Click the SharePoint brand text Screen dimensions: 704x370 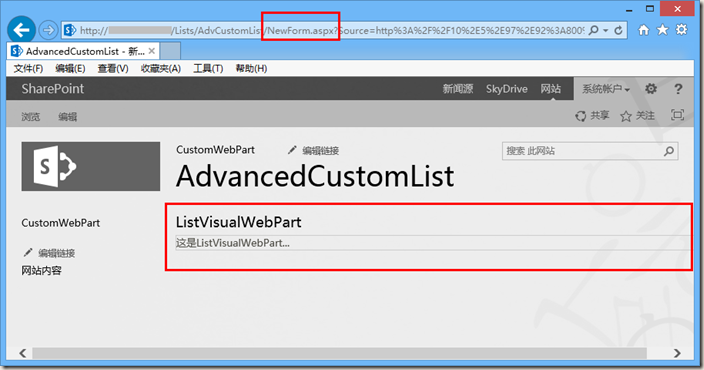point(53,88)
